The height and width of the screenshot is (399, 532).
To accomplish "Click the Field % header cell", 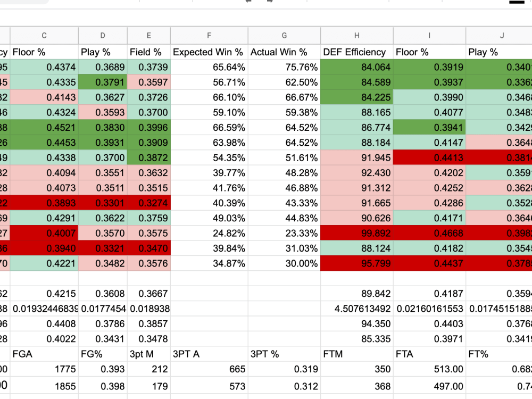I will (149, 52).
